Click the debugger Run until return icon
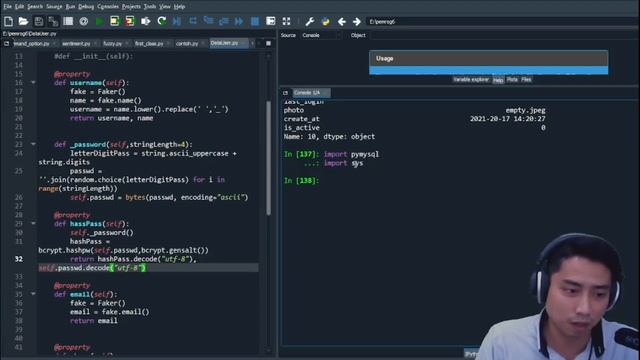Screen dimensions: 640x360 click(224, 21)
